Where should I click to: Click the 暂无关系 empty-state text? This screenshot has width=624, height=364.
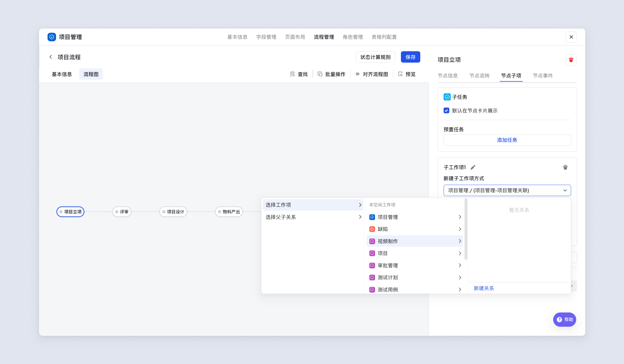(519, 210)
